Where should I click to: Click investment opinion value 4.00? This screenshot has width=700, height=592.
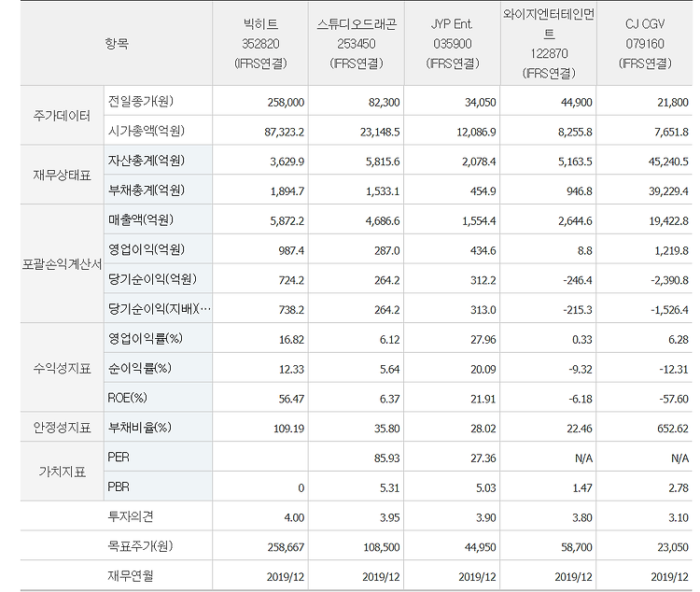click(x=294, y=517)
